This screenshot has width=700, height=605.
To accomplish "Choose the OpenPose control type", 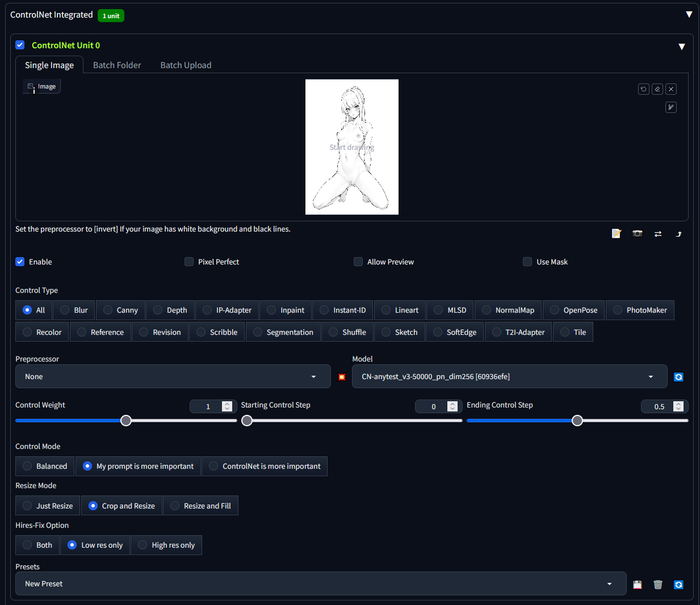I will (573, 310).
